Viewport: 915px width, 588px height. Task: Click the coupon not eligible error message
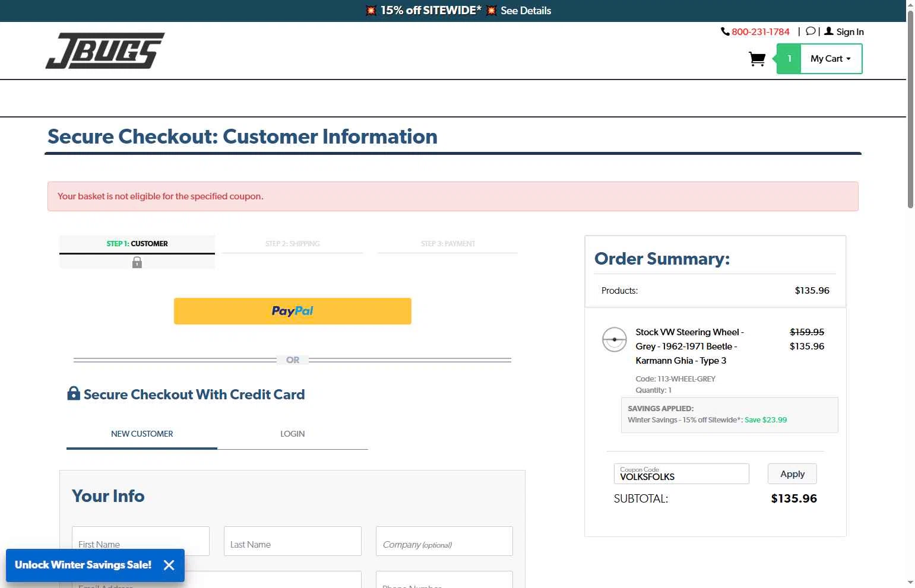[x=160, y=196]
